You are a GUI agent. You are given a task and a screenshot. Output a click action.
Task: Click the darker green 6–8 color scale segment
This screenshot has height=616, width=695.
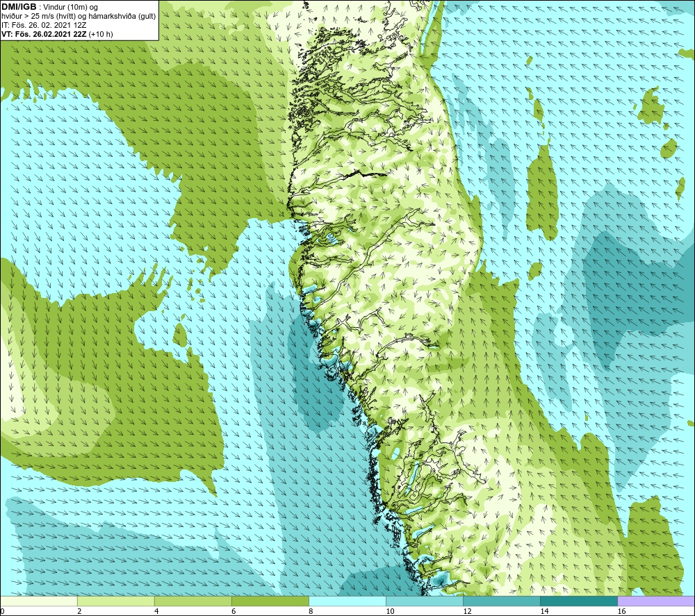pos(270,601)
